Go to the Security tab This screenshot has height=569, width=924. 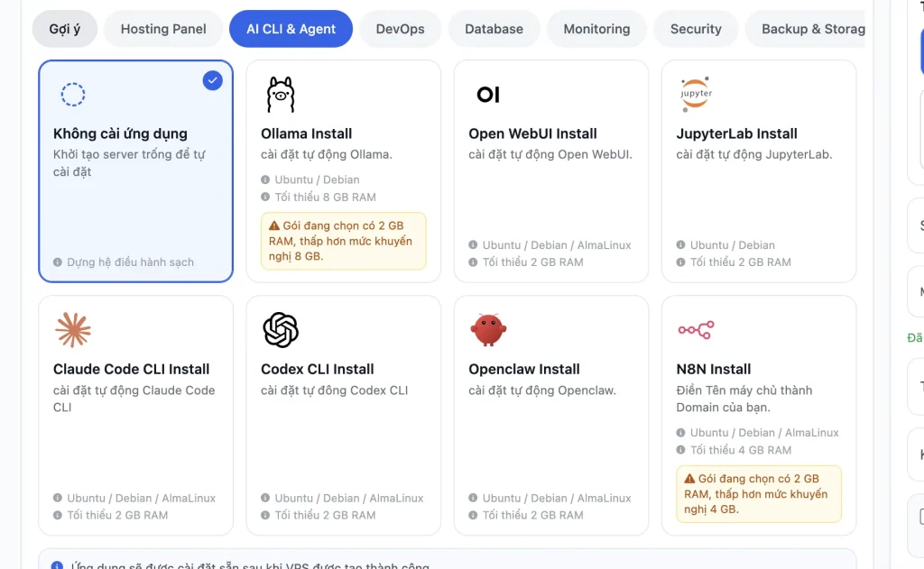click(696, 29)
